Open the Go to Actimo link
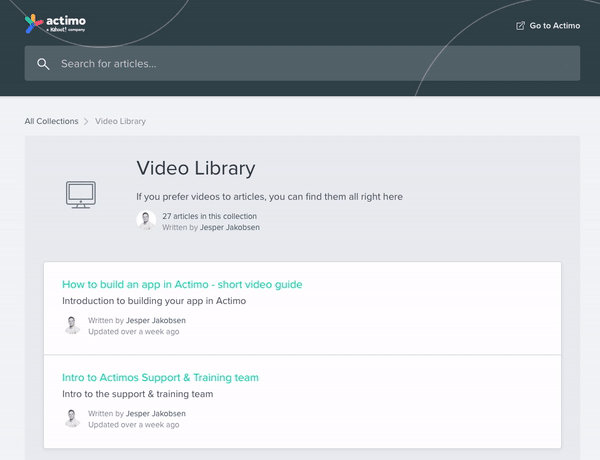600x460 pixels. click(x=554, y=26)
